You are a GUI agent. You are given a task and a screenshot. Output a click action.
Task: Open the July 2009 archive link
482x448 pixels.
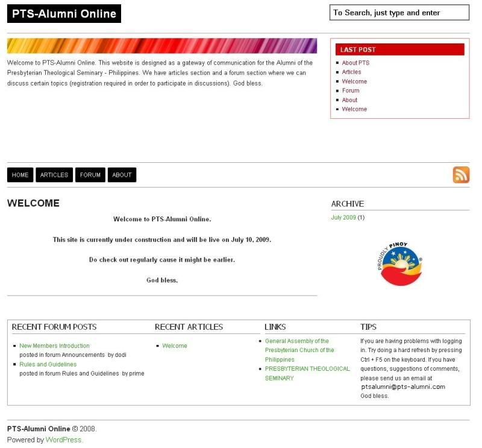click(343, 218)
